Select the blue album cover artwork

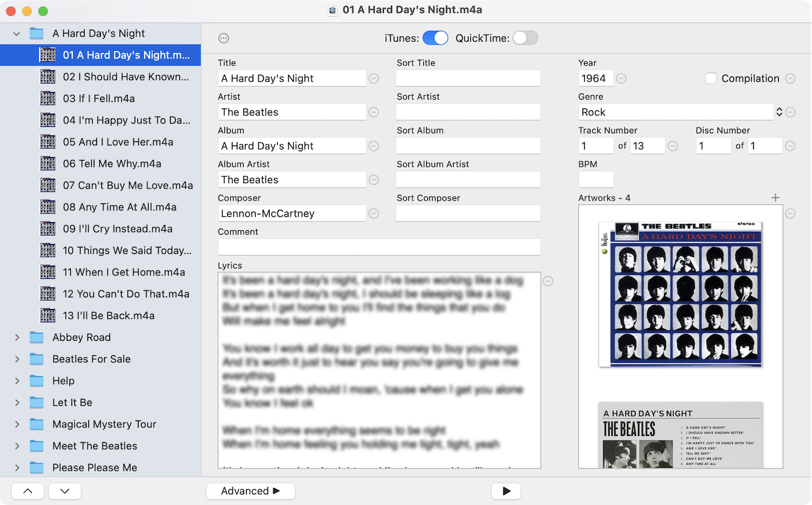pos(680,294)
